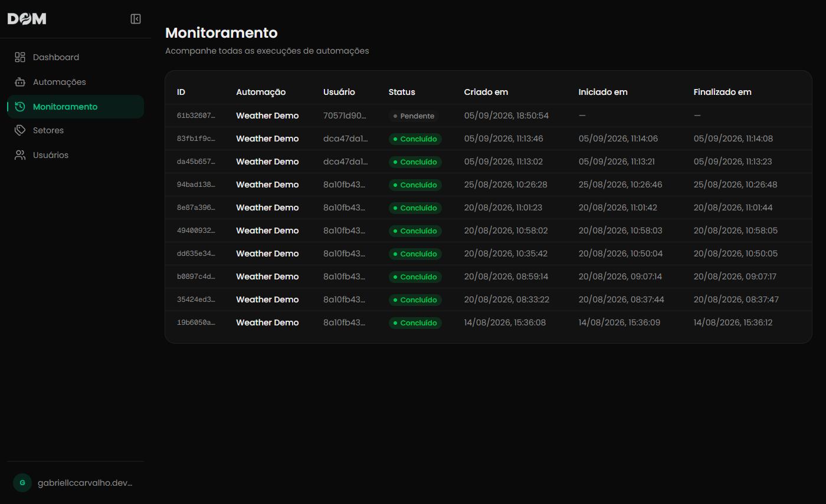Click the Finalizado em column header

pos(723,92)
